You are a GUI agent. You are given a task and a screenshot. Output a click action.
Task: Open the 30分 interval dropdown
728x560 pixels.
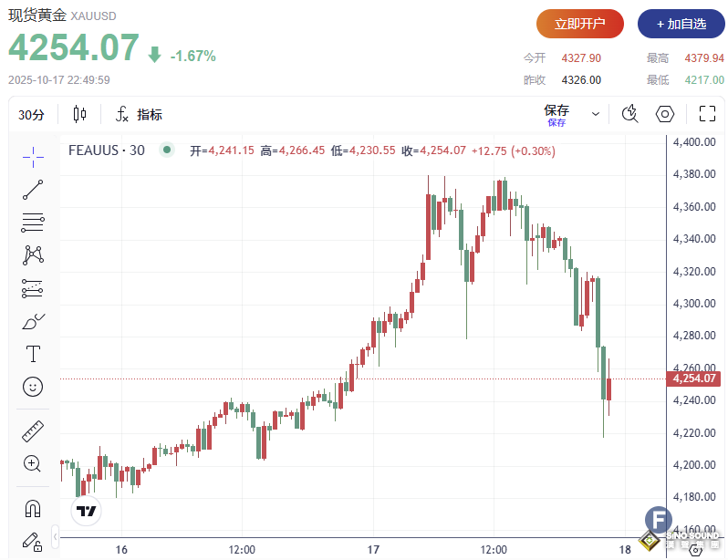32,114
